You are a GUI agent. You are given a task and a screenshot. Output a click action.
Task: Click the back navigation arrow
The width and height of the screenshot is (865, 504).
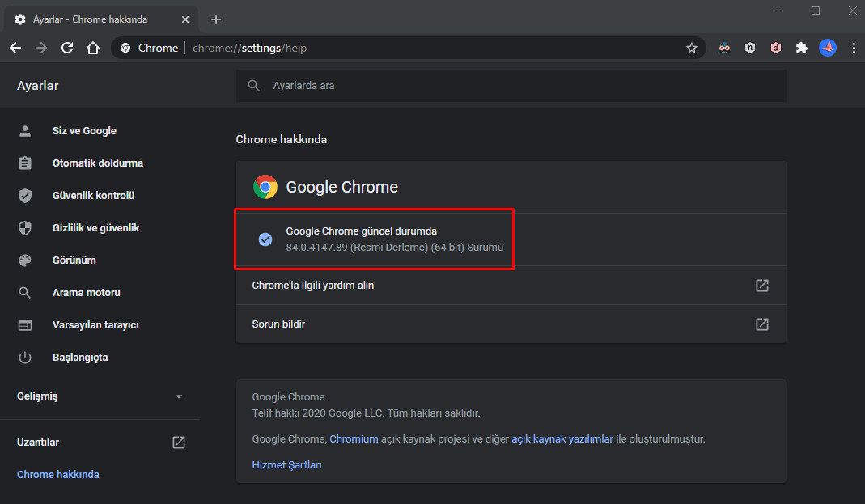[15, 48]
